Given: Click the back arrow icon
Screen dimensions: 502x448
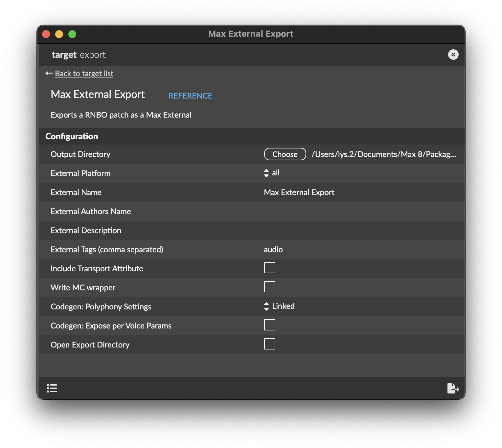Looking at the screenshot, I should 49,74.
